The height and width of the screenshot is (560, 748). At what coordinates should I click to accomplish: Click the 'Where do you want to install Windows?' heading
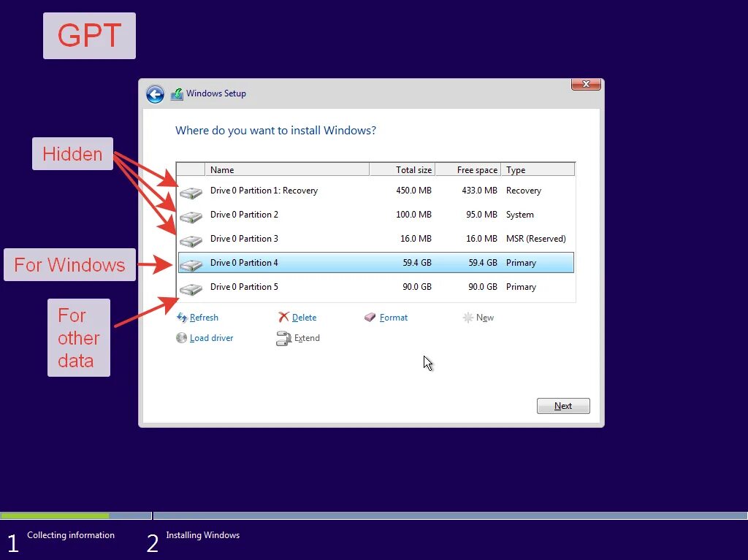[275, 130]
